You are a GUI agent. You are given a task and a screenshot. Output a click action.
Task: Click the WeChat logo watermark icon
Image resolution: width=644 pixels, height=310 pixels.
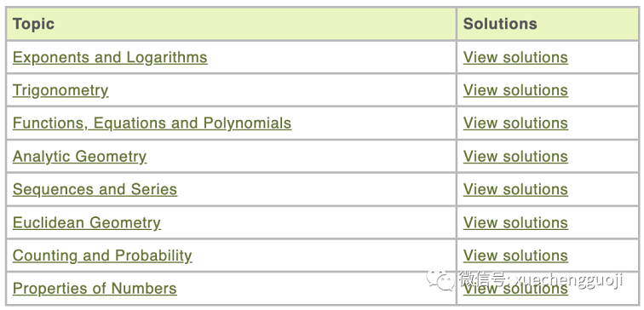point(440,278)
